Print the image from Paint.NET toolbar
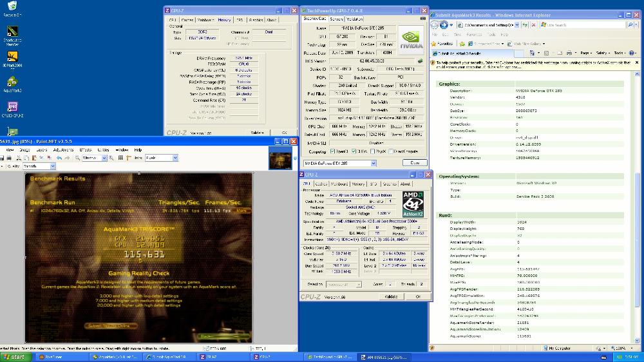Image resolution: width=644 pixels, height=362 pixels. point(9,158)
